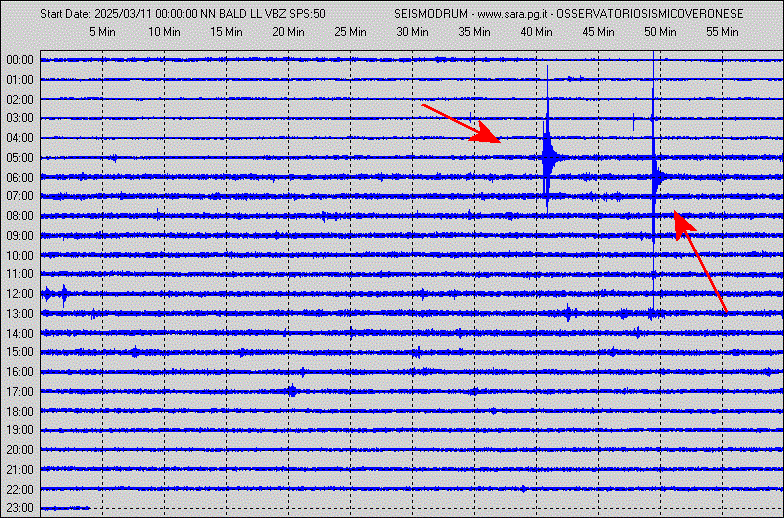784x518 pixels.
Task: Click the burst on 13:00 trace near 42 minutes
Action: click(568, 314)
